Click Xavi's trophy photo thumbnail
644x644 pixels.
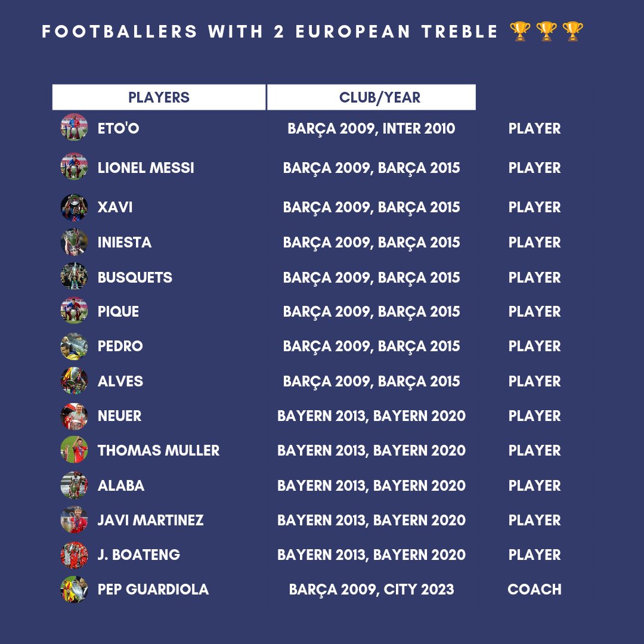click(75, 208)
